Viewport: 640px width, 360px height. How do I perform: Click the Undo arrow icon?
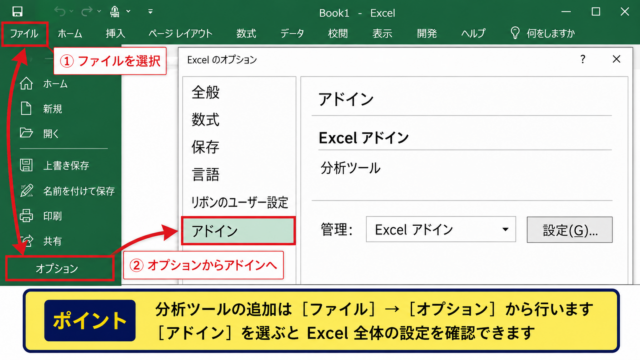tap(60, 11)
